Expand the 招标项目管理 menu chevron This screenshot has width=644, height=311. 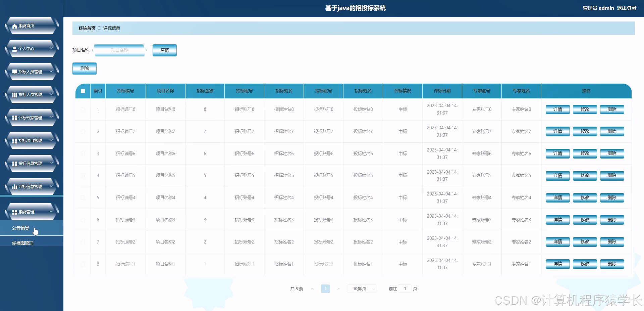pos(51,140)
